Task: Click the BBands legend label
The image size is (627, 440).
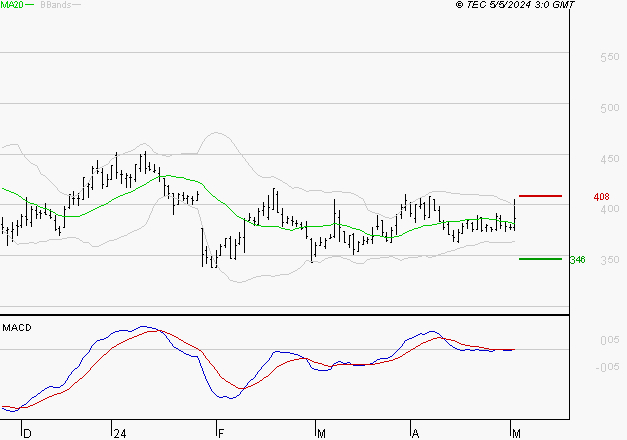Action: (x=56, y=5)
